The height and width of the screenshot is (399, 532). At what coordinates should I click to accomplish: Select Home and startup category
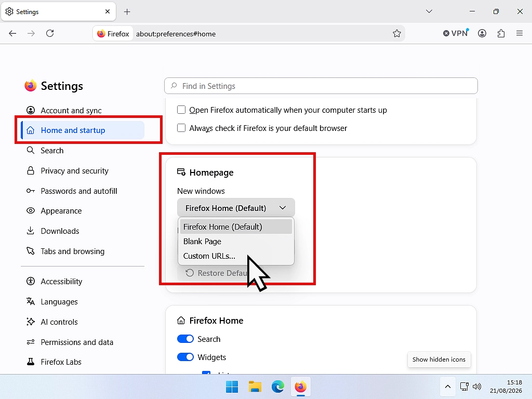pyautogui.click(x=83, y=130)
